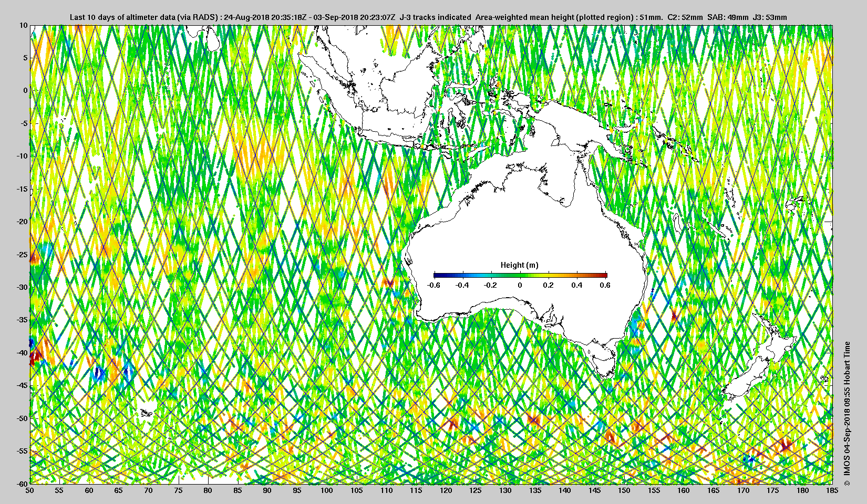Click longitude axis label "75"
Image resolution: width=867 pixels, height=504 pixels.
(x=179, y=490)
